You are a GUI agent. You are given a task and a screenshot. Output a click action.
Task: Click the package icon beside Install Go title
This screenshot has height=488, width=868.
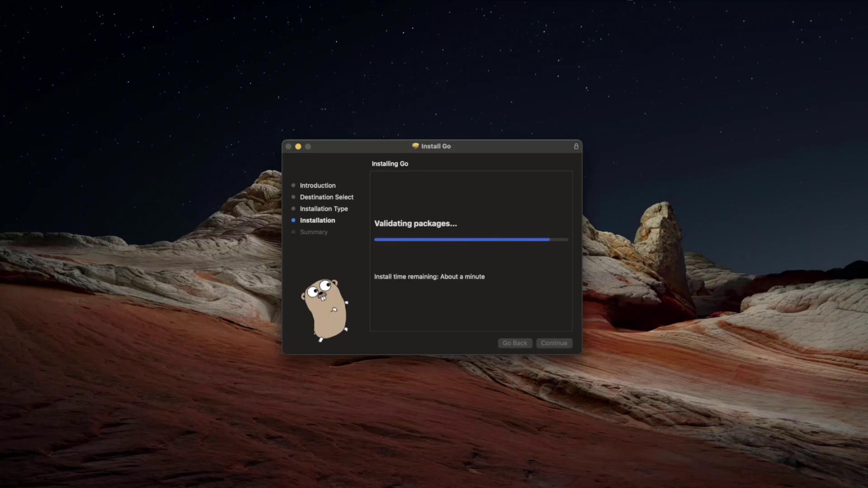[x=415, y=146]
